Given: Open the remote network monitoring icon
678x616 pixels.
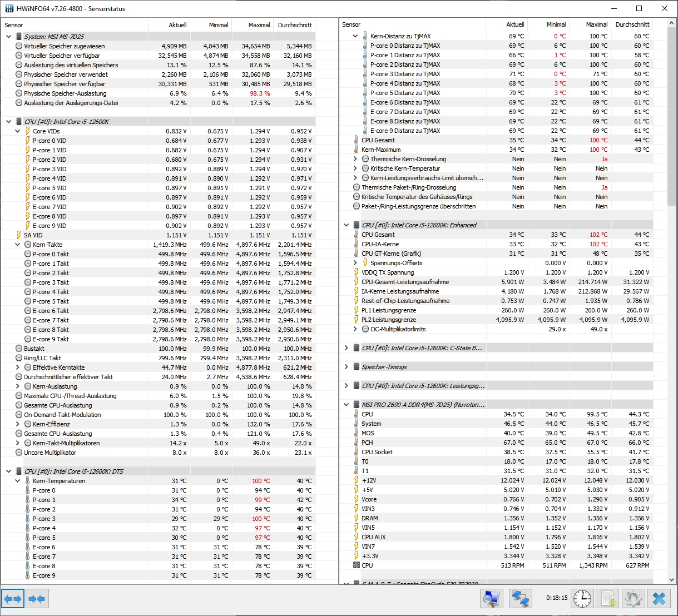Looking at the screenshot, I should [521, 599].
